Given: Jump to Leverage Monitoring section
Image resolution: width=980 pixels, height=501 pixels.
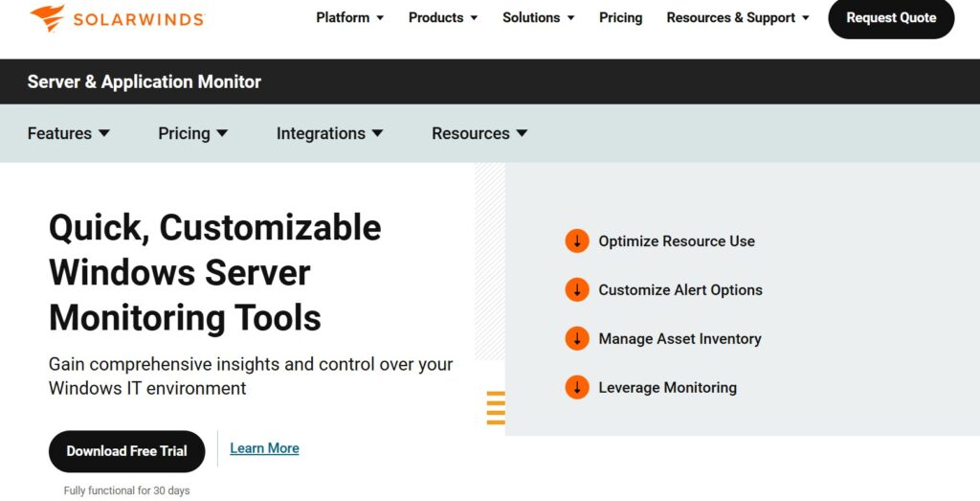Looking at the screenshot, I should [x=667, y=387].
